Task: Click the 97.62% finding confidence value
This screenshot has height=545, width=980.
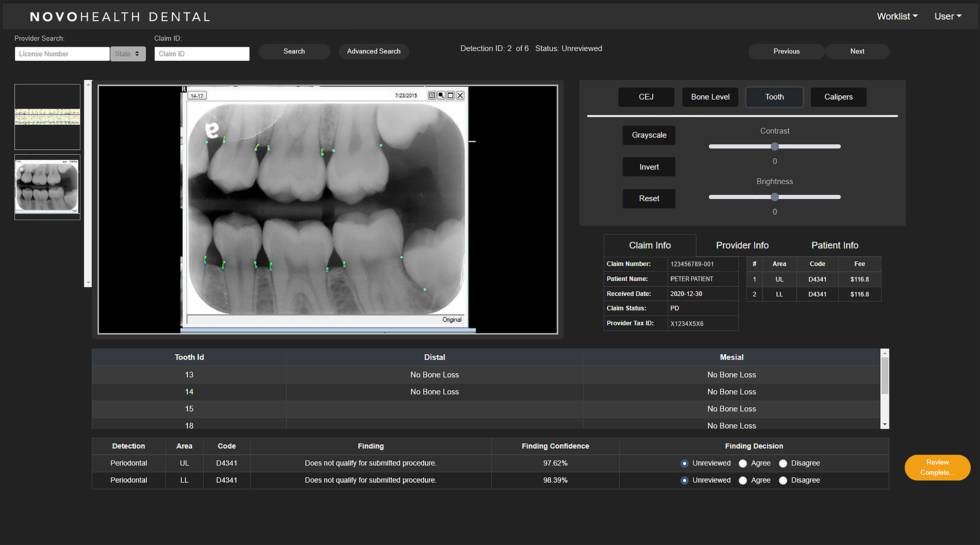Action: (555, 463)
